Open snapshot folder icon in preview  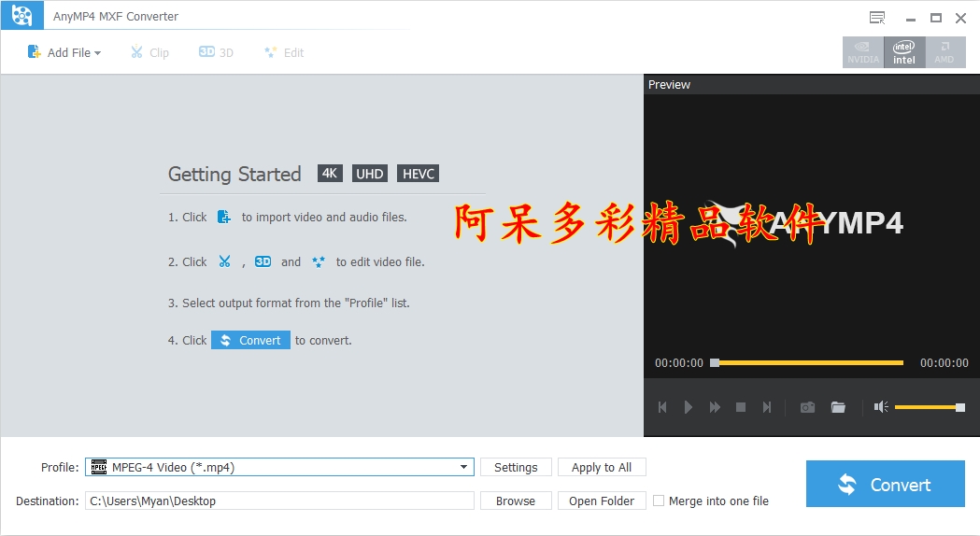click(838, 407)
